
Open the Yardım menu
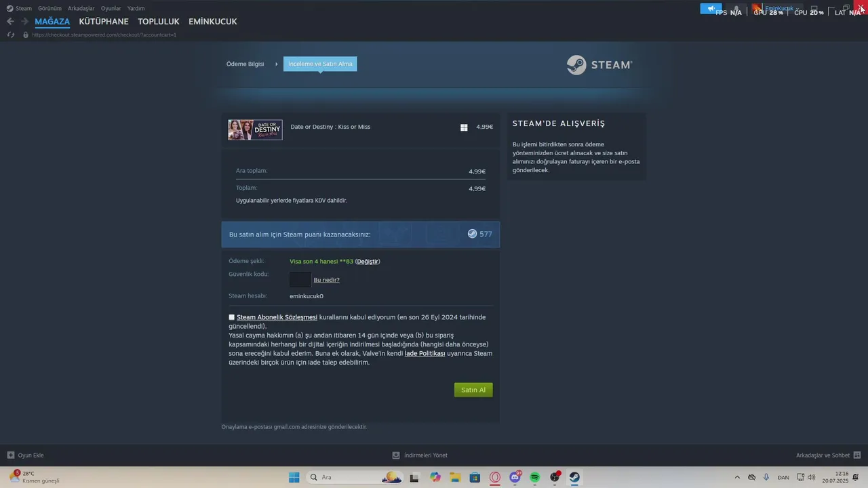coord(136,9)
